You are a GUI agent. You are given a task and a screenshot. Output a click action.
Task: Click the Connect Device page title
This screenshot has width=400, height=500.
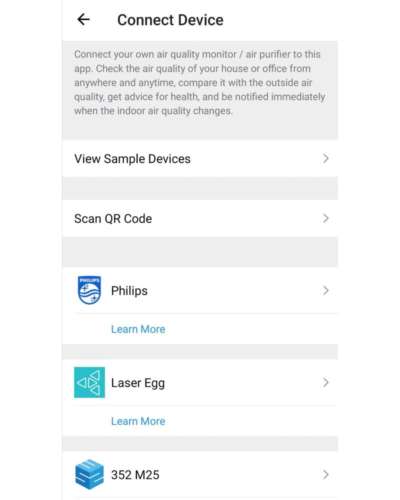[x=170, y=20]
